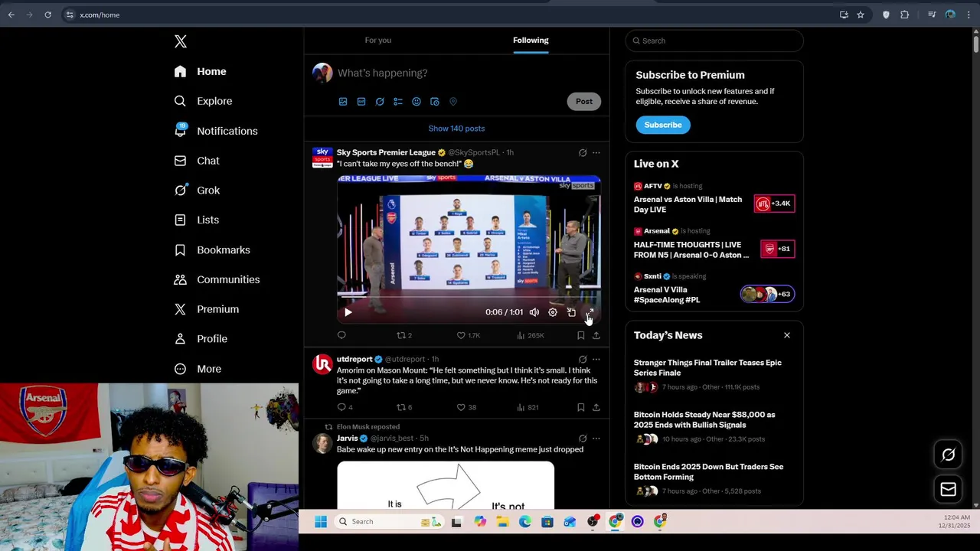
Task: Click the Post button
Action: point(584,101)
